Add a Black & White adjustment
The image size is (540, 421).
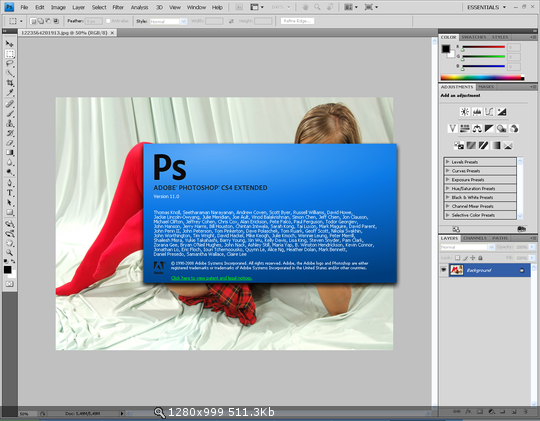(489, 129)
